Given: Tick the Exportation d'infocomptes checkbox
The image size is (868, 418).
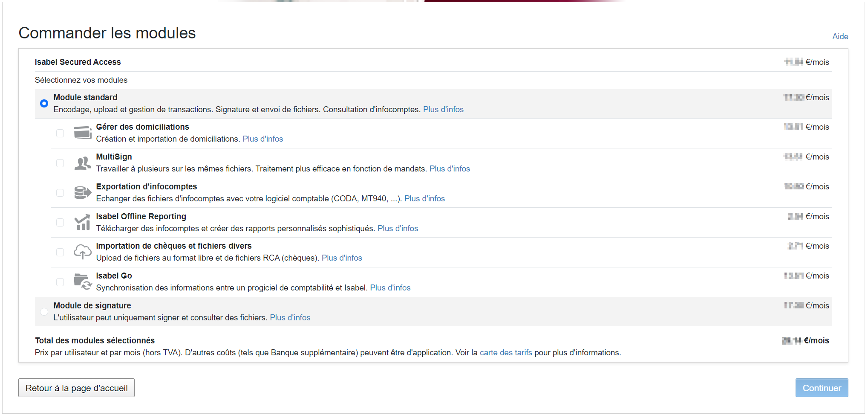Looking at the screenshot, I should pos(60,193).
